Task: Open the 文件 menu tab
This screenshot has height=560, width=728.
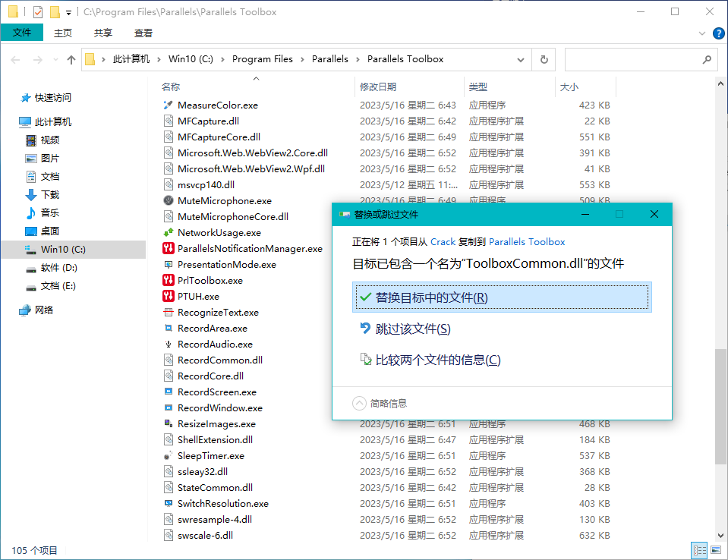Action: [x=22, y=33]
